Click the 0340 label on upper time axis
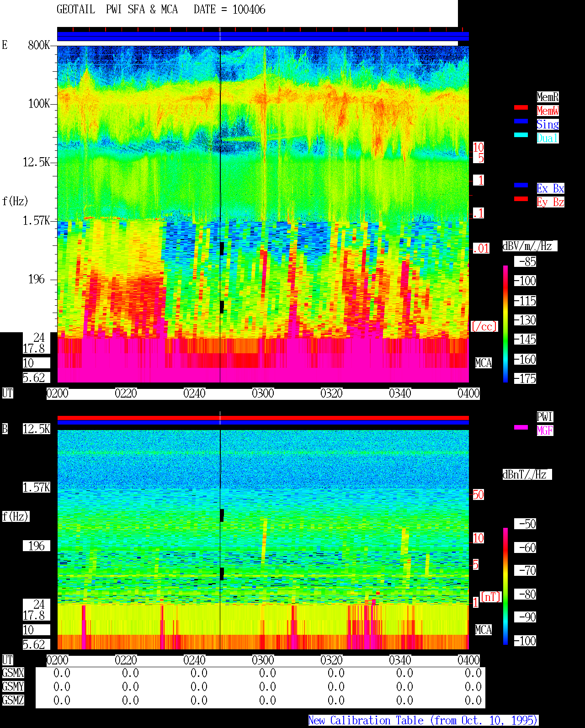 (x=400, y=393)
